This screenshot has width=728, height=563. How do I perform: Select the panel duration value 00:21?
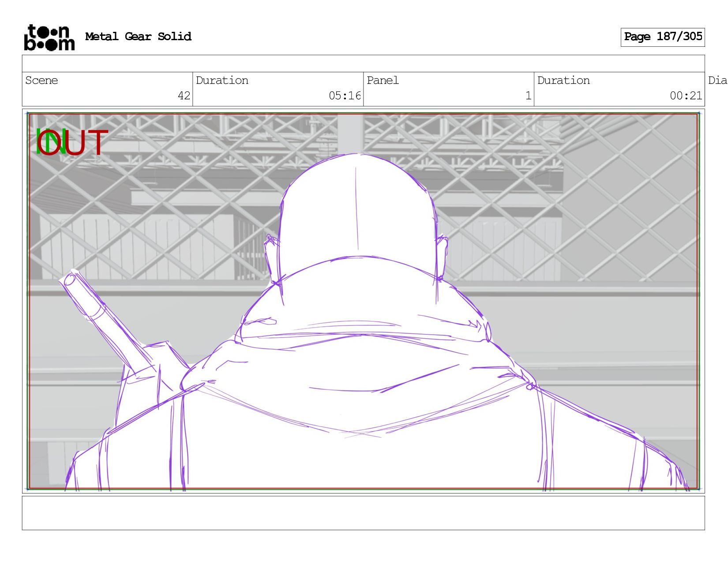coord(686,95)
